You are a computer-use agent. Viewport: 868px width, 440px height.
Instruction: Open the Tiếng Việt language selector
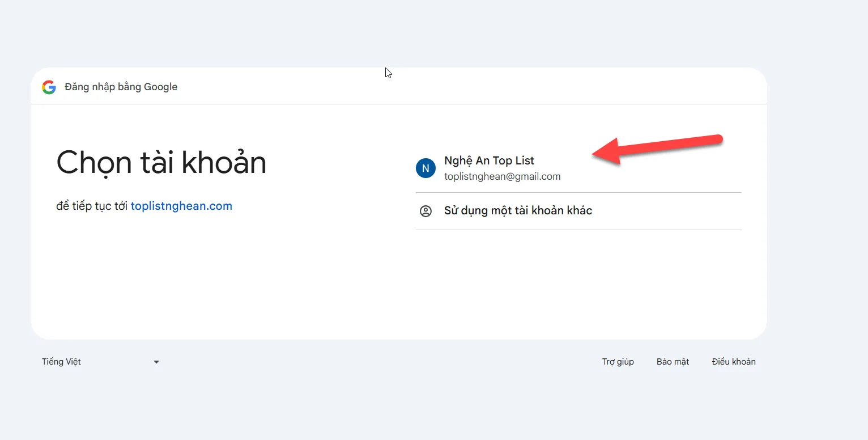pyautogui.click(x=62, y=362)
